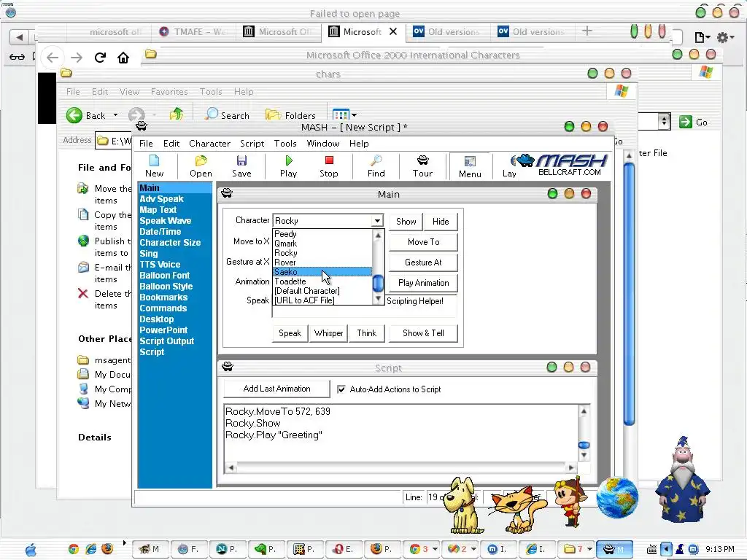Toggle Auto-Add Actions to Script checkbox
Screen dimensions: 747x560
click(341, 389)
